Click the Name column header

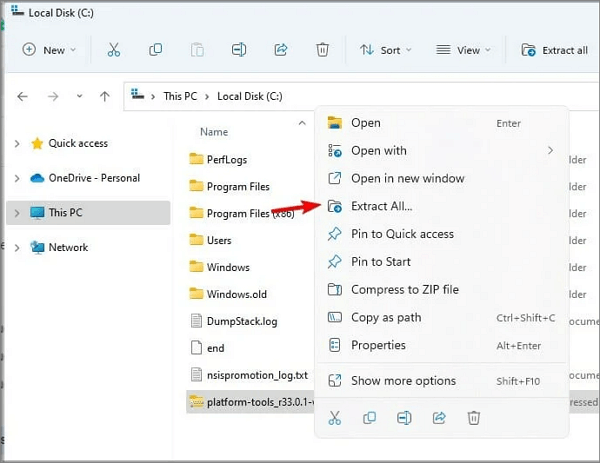click(x=214, y=132)
